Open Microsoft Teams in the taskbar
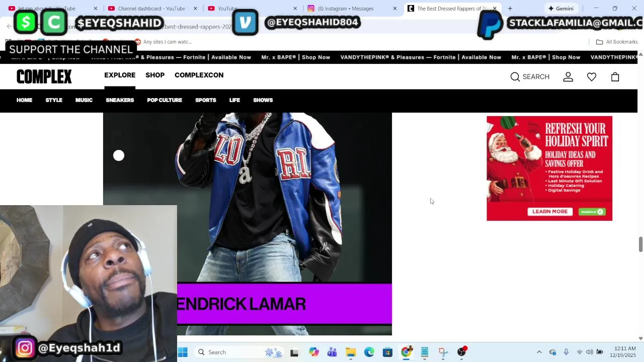The width and height of the screenshot is (644, 362). tap(332, 352)
